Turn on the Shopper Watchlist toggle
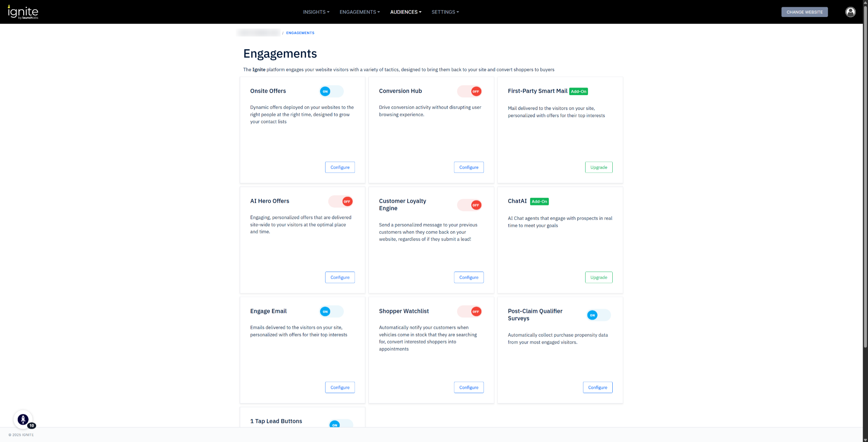868x442 pixels. tap(469, 312)
